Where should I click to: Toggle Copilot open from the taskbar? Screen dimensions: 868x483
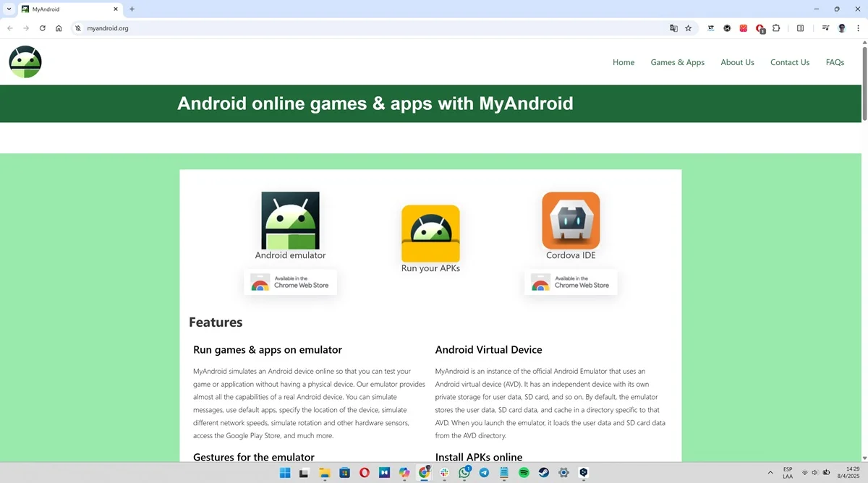(404, 473)
